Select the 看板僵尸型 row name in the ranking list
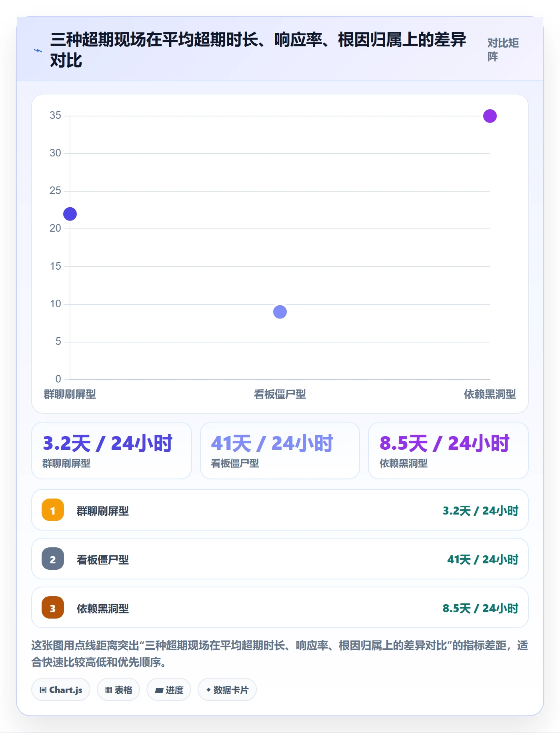The height and width of the screenshot is (733, 560). (103, 560)
